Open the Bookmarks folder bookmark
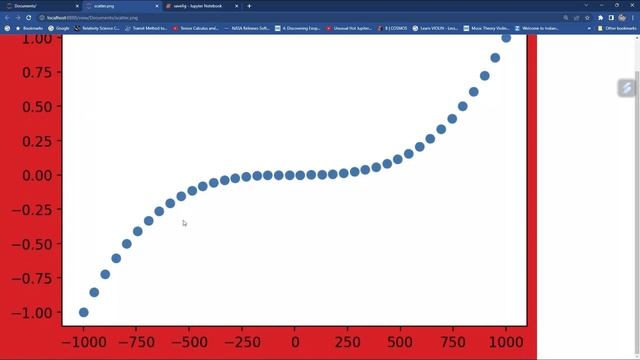The height and width of the screenshot is (360, 640). tap(29, 28)
